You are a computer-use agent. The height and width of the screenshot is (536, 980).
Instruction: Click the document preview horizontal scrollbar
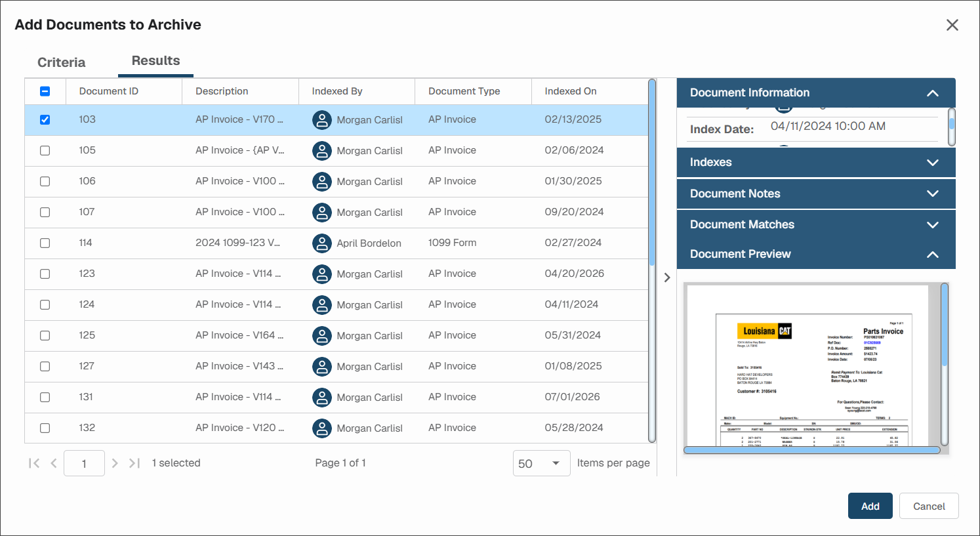tap(811, 450)
